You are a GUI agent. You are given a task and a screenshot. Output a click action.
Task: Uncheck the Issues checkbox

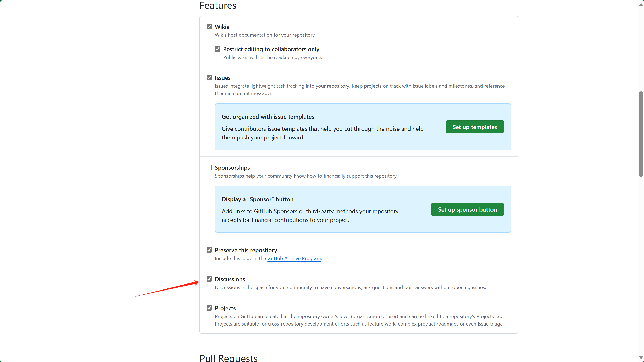click(209, 78)
